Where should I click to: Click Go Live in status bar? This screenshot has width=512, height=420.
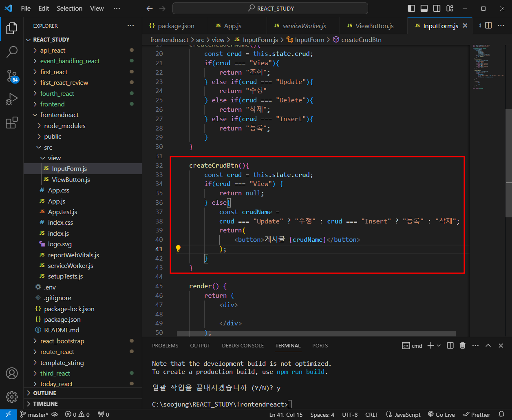coord(441,414)
